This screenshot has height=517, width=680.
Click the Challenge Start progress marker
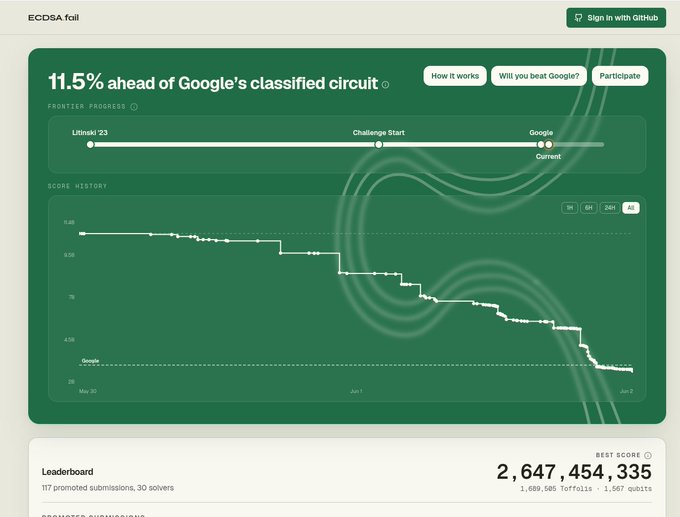point(379,144)
